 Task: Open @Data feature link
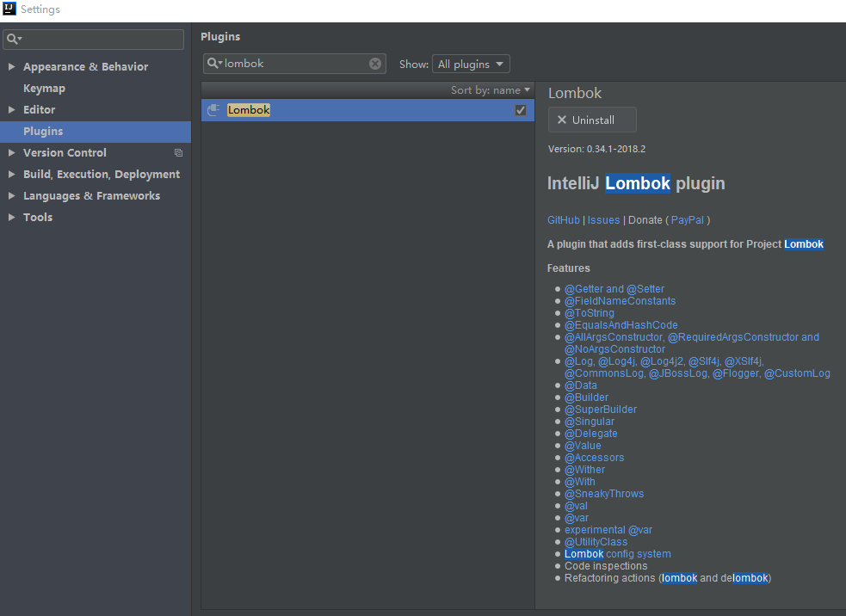pyautogui.click(x=581, y=385)
